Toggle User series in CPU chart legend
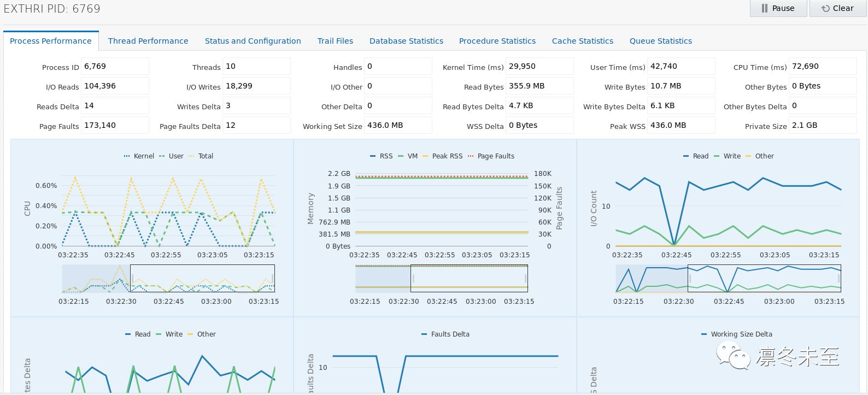Screen dimensions: 868x395 pos(171,156)
